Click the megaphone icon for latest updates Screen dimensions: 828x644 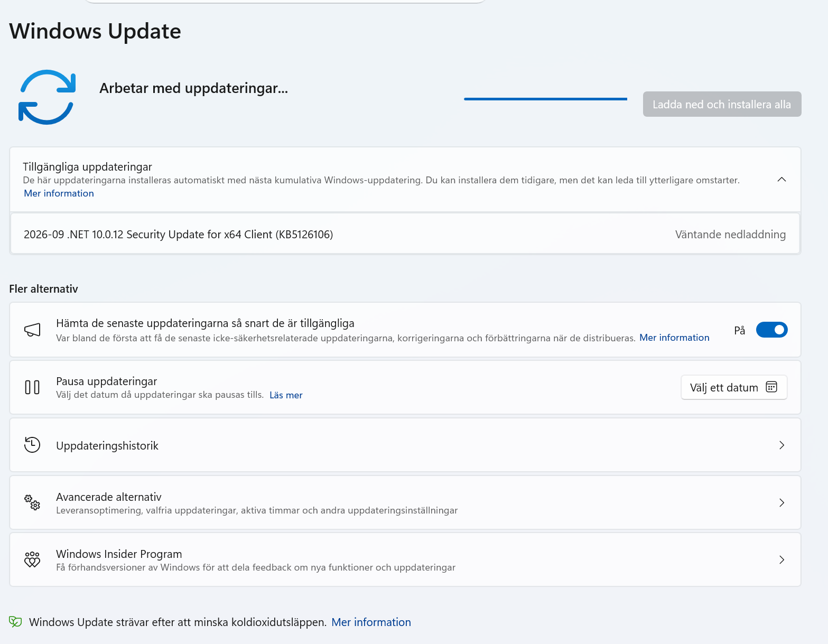coord(32,330)
